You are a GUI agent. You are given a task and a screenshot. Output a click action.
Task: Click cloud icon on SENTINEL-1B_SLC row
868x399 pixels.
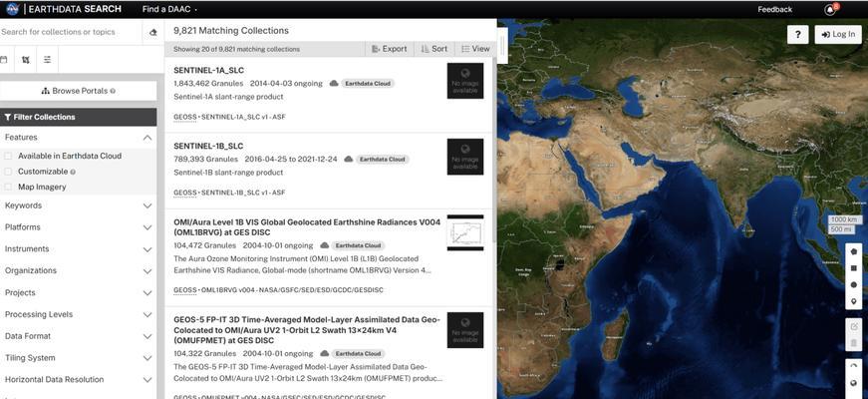pos(348,159)
